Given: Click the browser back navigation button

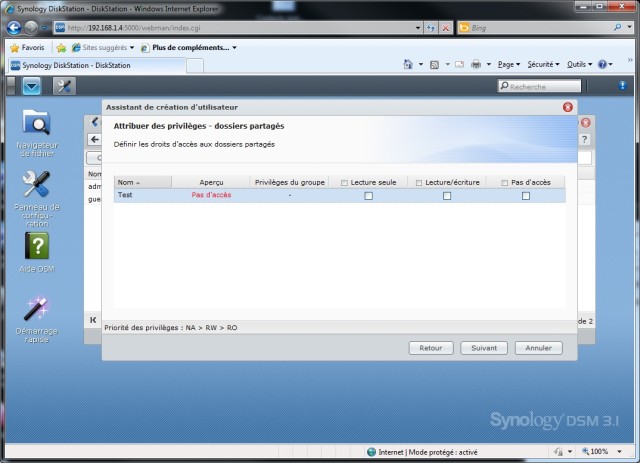Looking at the screenshot, I should click(x=14, y=28).
